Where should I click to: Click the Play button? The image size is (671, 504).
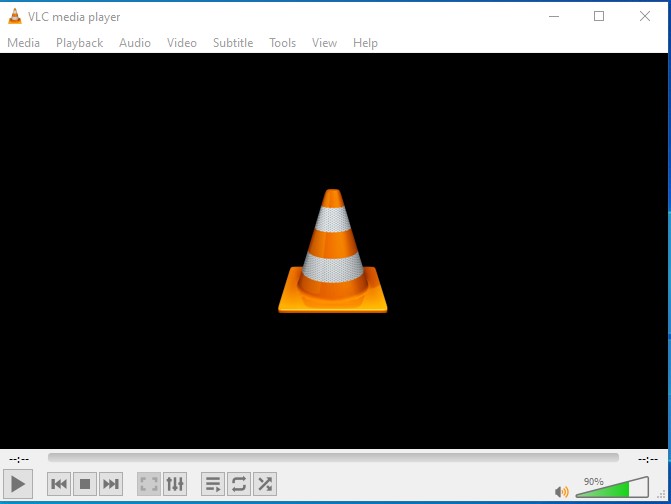18,484
